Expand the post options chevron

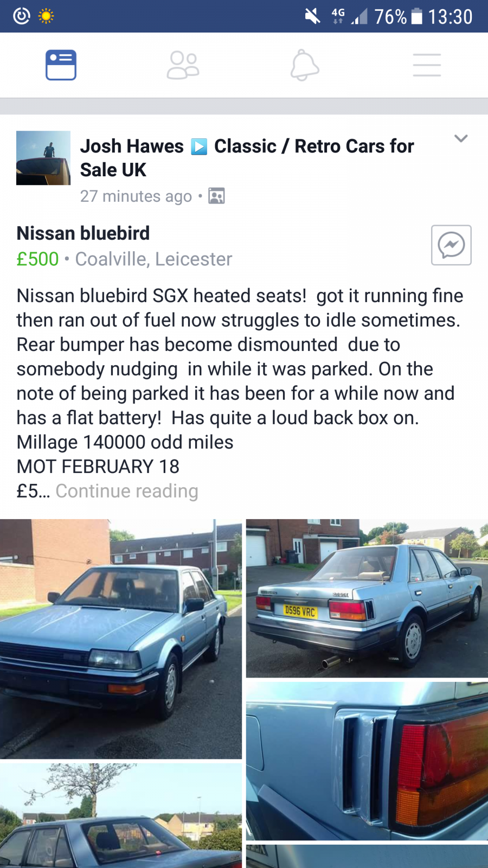click(461, 138)
